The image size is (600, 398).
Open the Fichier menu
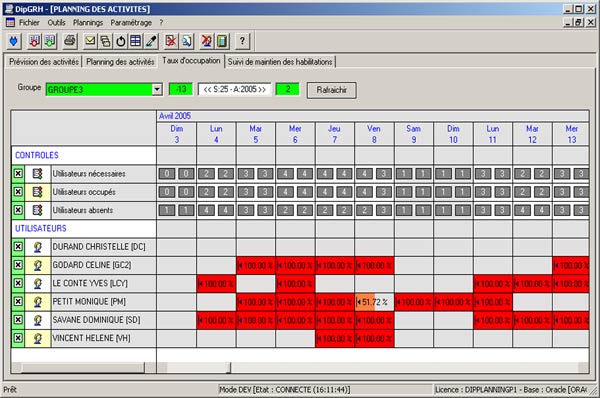point(29,23)
